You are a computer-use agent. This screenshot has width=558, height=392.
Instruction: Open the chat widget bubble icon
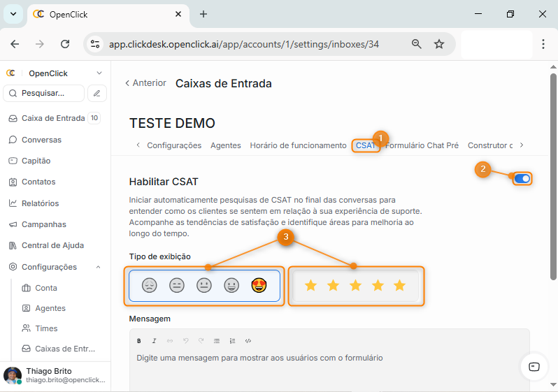point(534,367)
